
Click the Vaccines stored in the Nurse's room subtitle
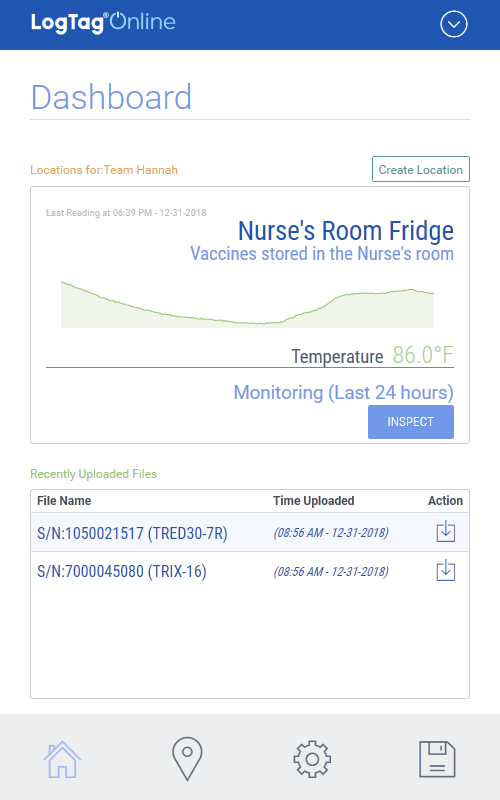pyautogui.click(x=322, y=254)
